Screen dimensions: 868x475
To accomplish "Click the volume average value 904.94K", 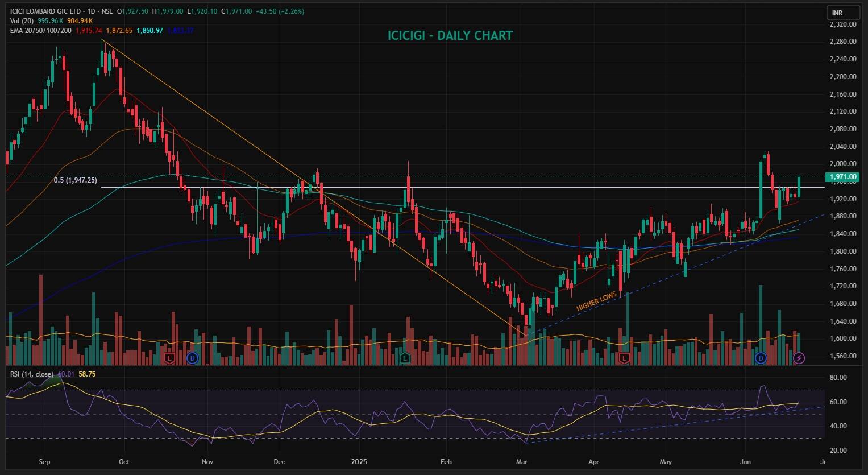I will (x=81, y=21).
